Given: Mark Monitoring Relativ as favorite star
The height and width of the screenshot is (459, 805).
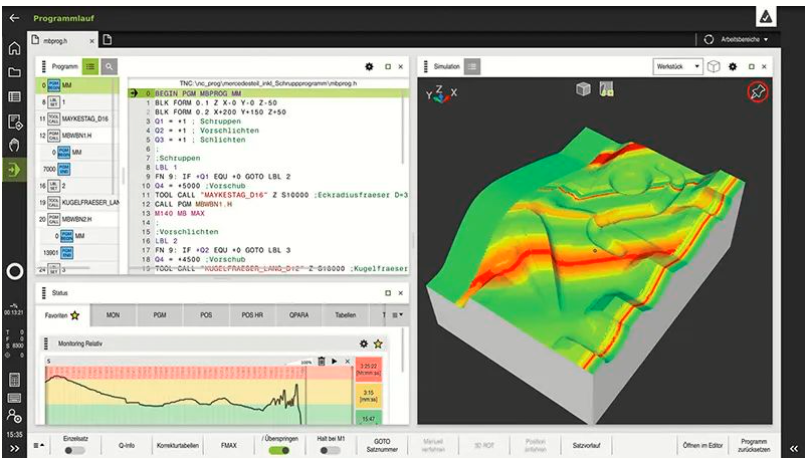Looking at the screenshot, I should coord(378,343).
